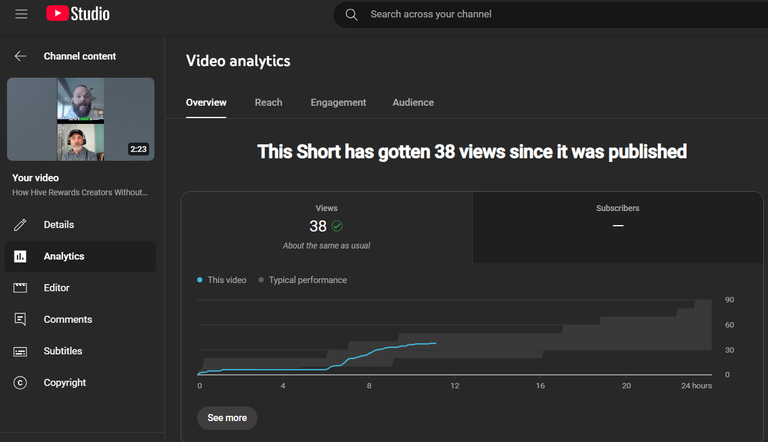Click the 24 hours axis label
This screenshot has height=442, width=768.
pos(696,386)
